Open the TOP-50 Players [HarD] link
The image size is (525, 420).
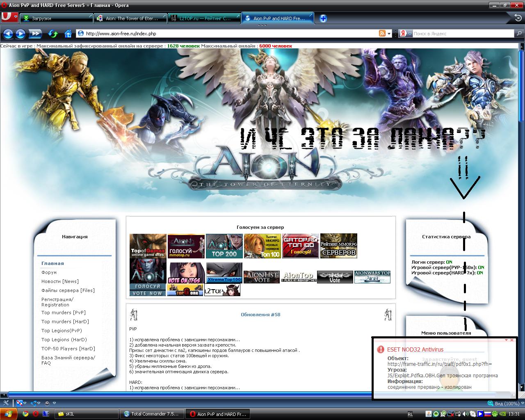[68, 349]
